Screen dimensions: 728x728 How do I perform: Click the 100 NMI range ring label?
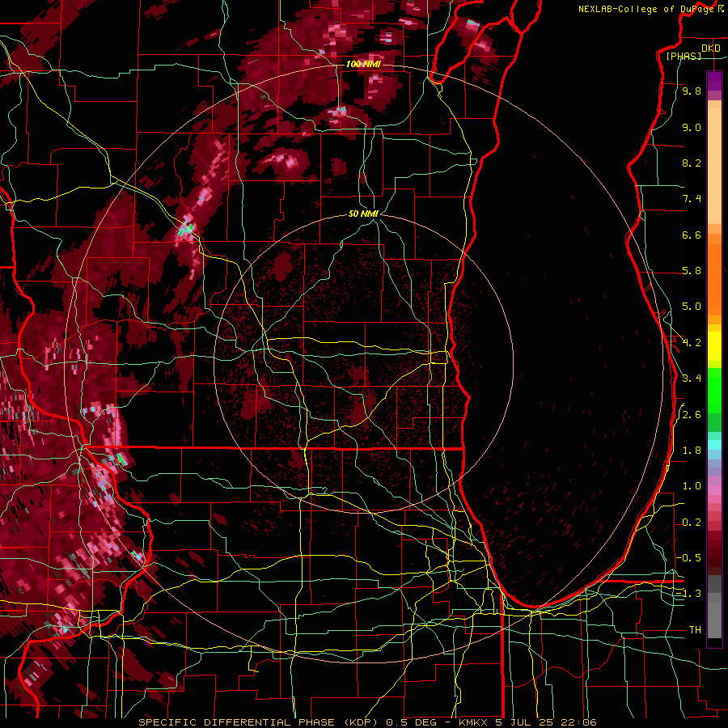pos(363,64)
